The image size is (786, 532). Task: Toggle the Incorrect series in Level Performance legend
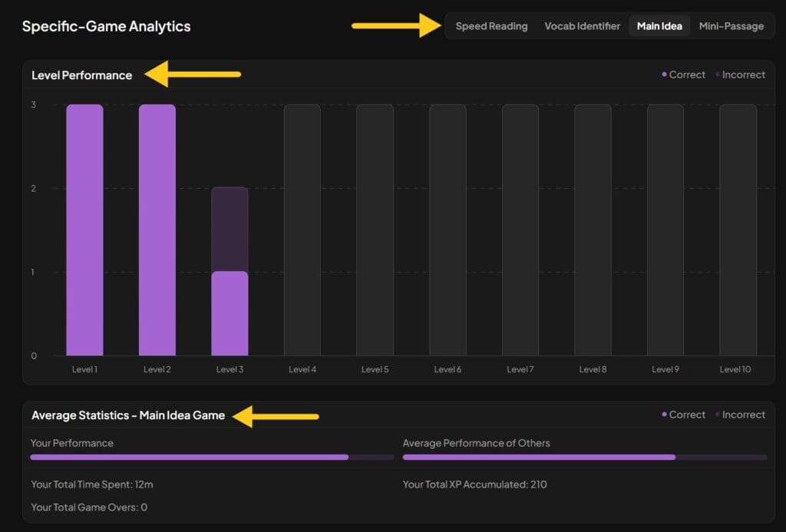pyautogui.click(x=741, y=74)
